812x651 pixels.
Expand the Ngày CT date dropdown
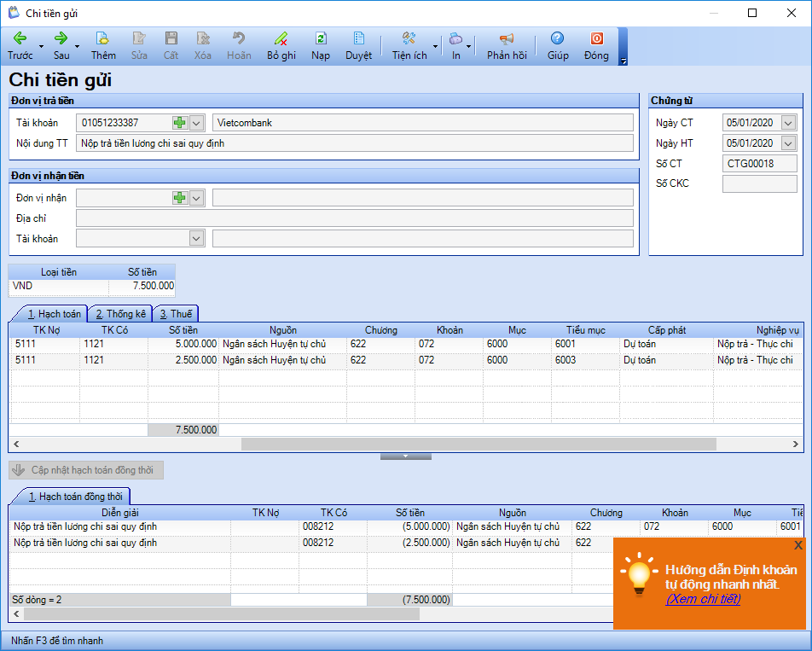(x=787, y=123)
